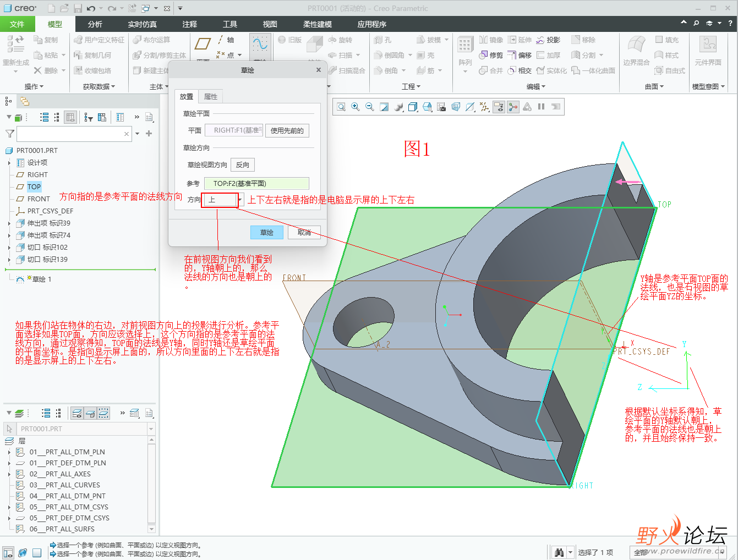This screenshot has height=560, width=738.
Task: Switch to the 分析 ribbon tab
Action: (x=95, y=24)
